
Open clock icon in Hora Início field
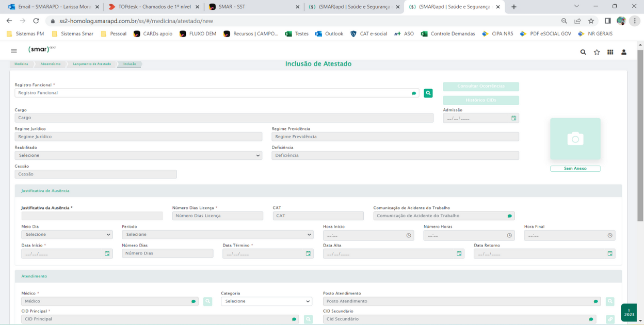pyautogui.click(x=409, y=235)
